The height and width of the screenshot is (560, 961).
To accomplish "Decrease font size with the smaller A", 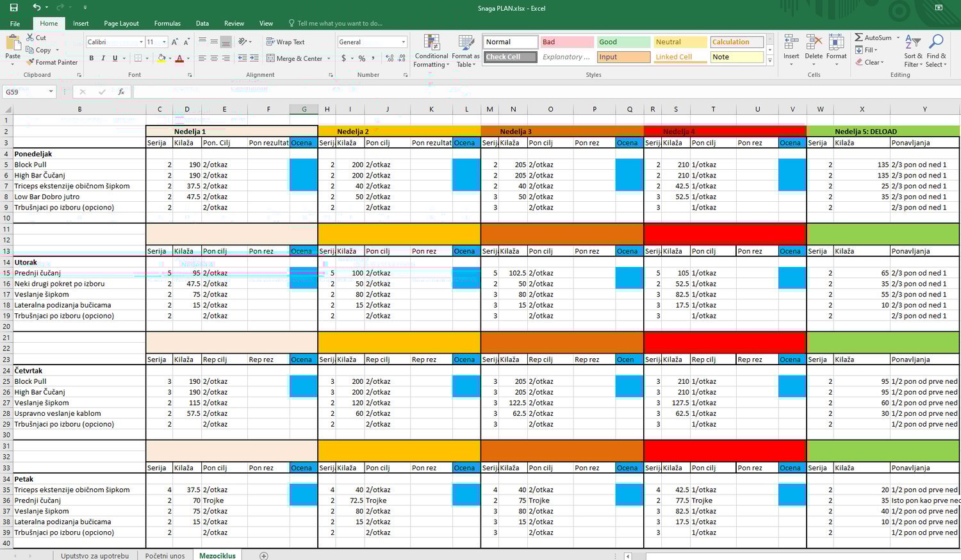I will (x=186, y=42).
